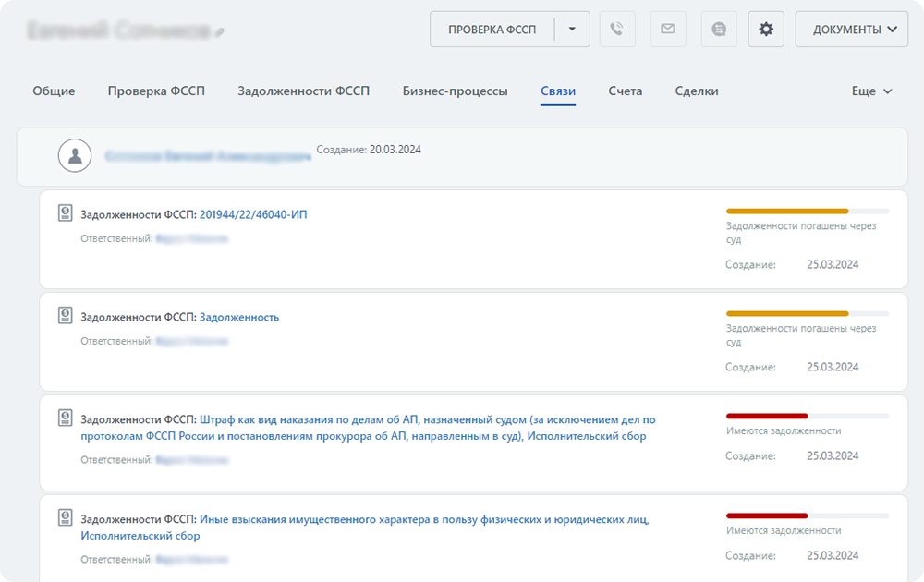
Task: Click document icon of Задолженность record
Action: pyautogui.click(x=66, y=317)
